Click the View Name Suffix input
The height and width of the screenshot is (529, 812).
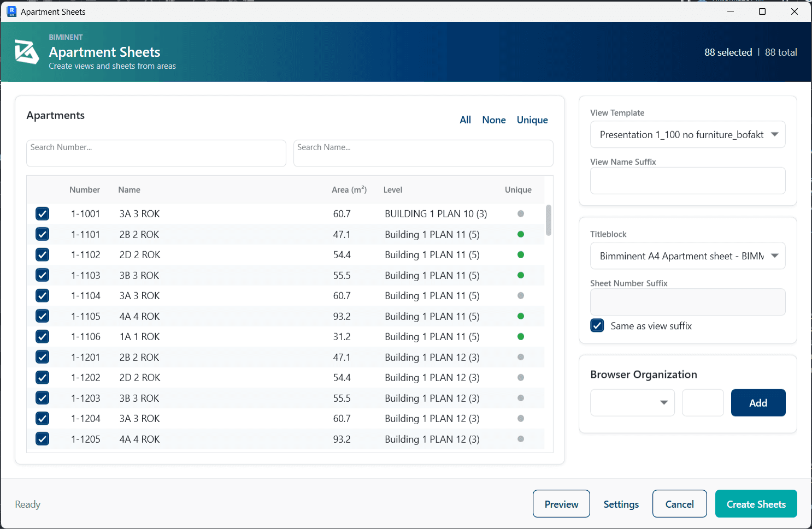pyautogui.click(x=687, y=181)
